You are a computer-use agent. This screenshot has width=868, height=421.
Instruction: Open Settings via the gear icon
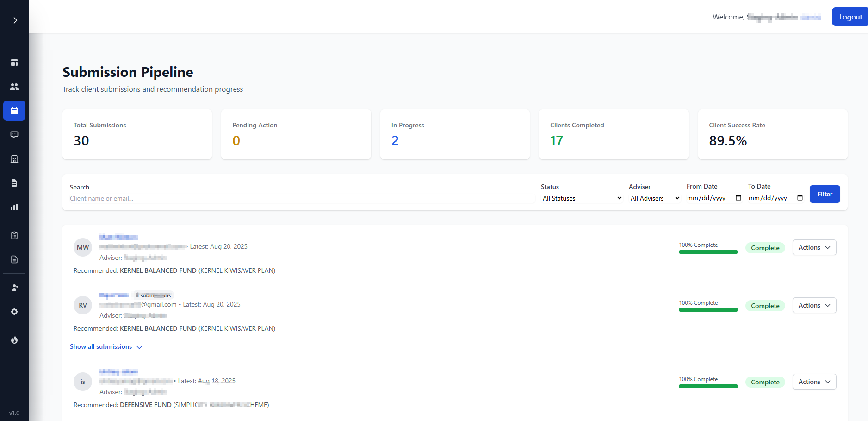pos(14,312)
